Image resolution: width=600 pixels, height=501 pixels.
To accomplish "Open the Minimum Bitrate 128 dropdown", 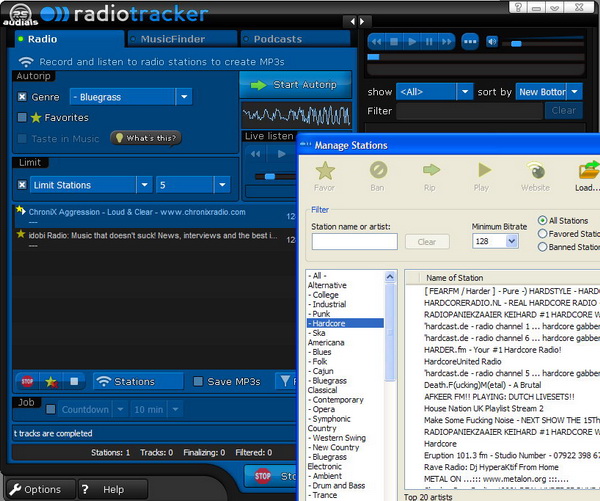I will pyautogui.click(x=512, y=241).
